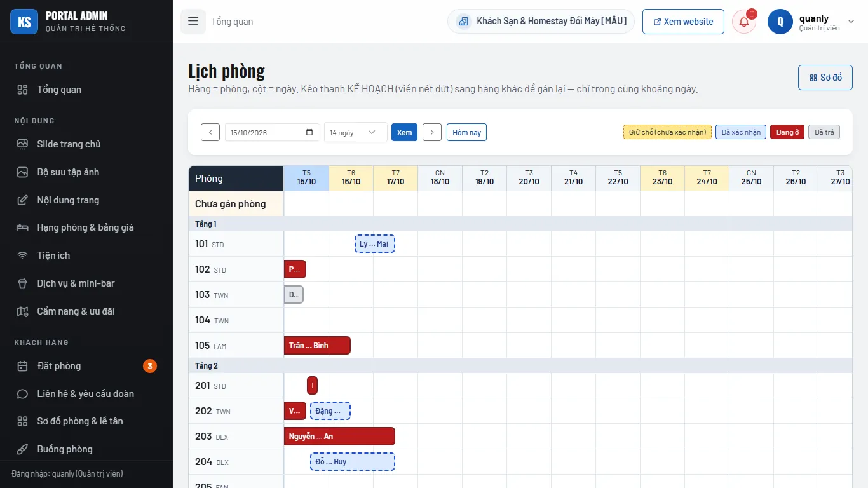868x488 pixels.
Task: Click the Slide trang chủ icon
Action: [22, 144]
